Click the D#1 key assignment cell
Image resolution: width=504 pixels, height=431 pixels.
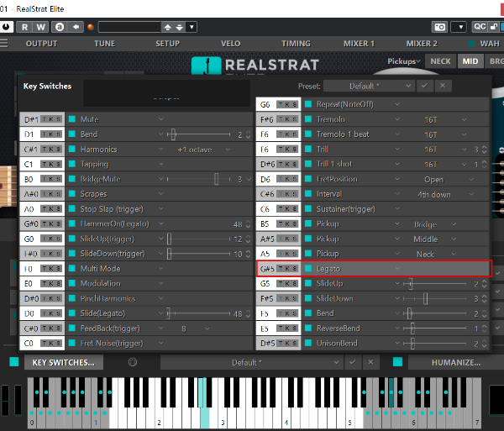pos(42,119)
